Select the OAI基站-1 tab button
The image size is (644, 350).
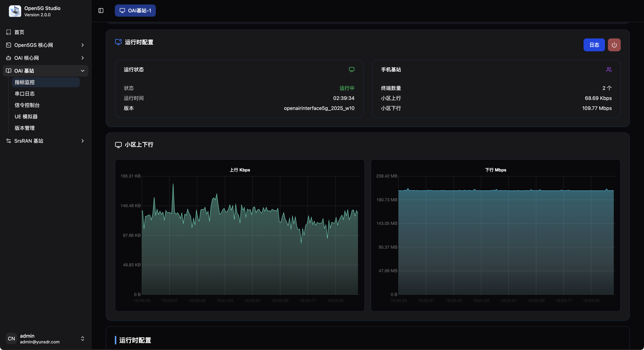(135, 11)
